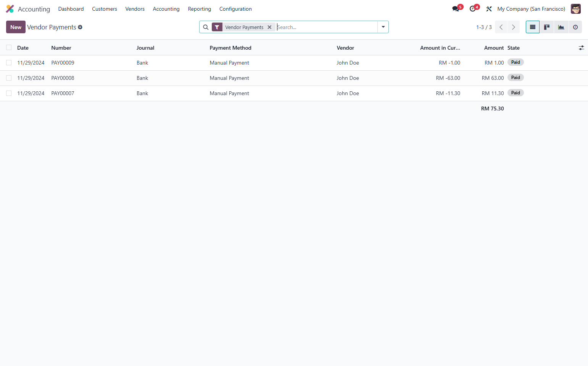
Task: Open the user avatar menu
Action: pyautogui.click(x=575, y=9)
